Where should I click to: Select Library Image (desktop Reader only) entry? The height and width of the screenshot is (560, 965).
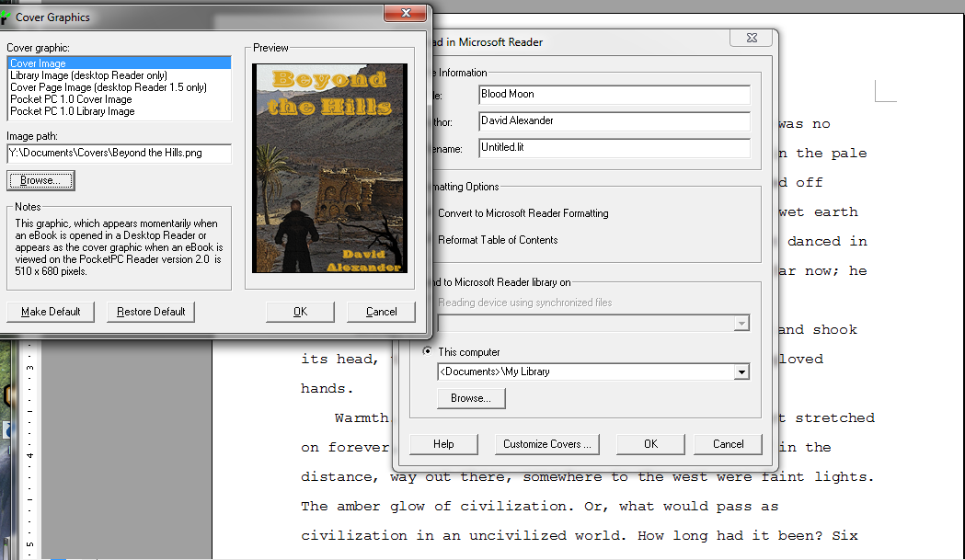(88, 75)
